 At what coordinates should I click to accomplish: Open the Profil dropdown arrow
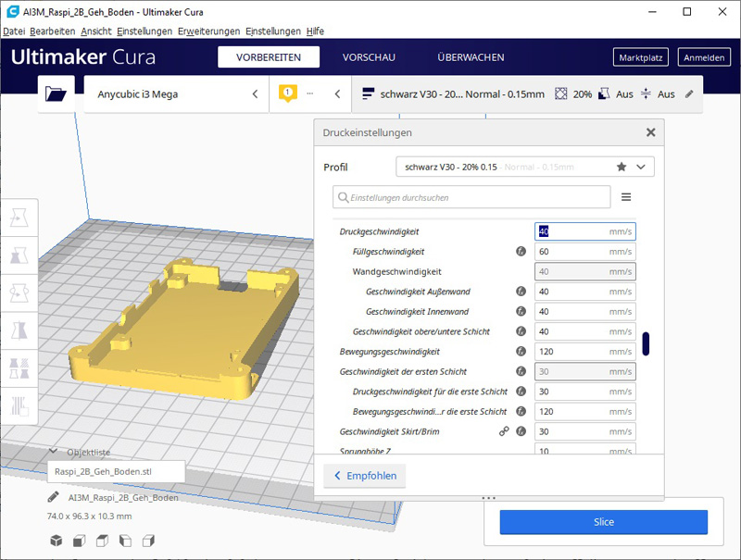click(x=641, y=167)
